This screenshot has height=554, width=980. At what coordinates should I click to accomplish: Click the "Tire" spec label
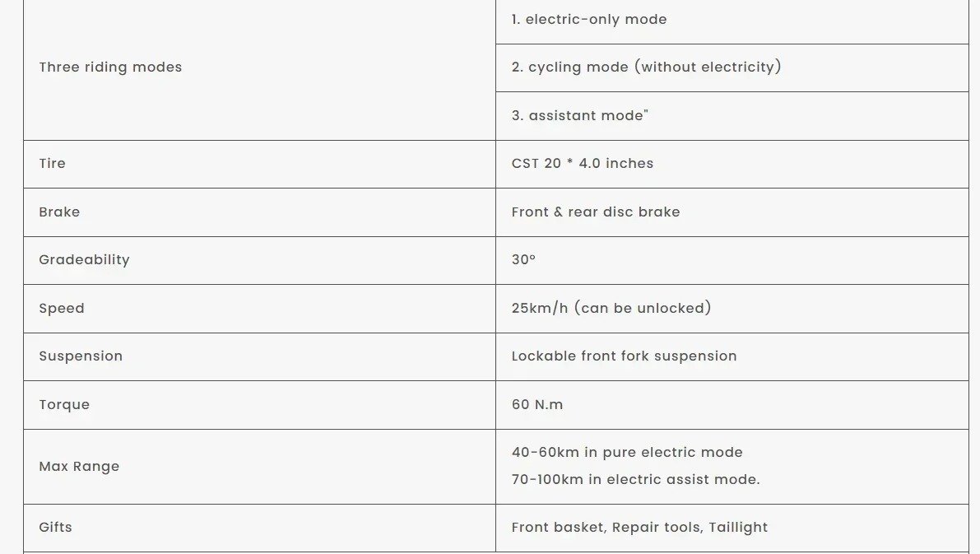click(x=52, y=164)
